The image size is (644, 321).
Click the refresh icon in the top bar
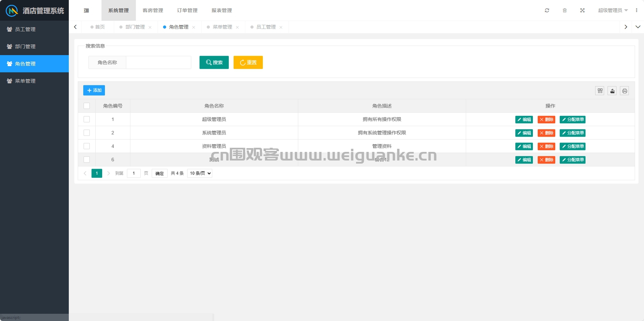pos(547,10)
